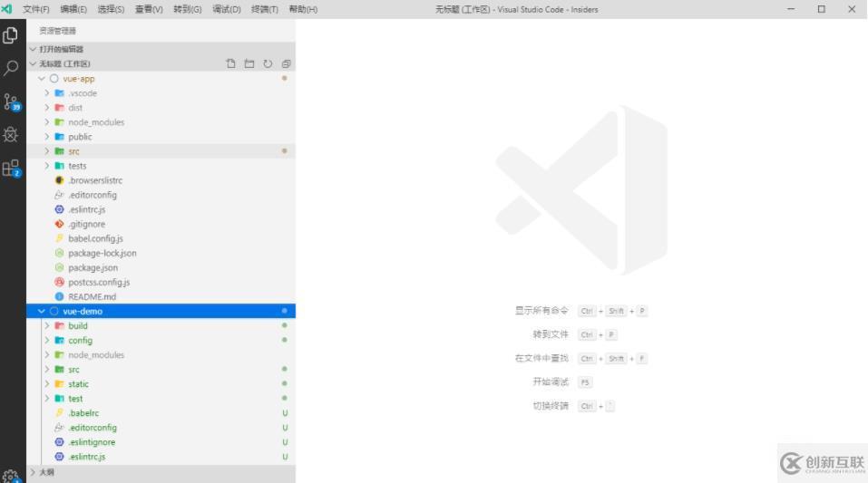The image size is (868, 483).
Task: Open the Manage gear icon
Action: (x=10, y=476)
